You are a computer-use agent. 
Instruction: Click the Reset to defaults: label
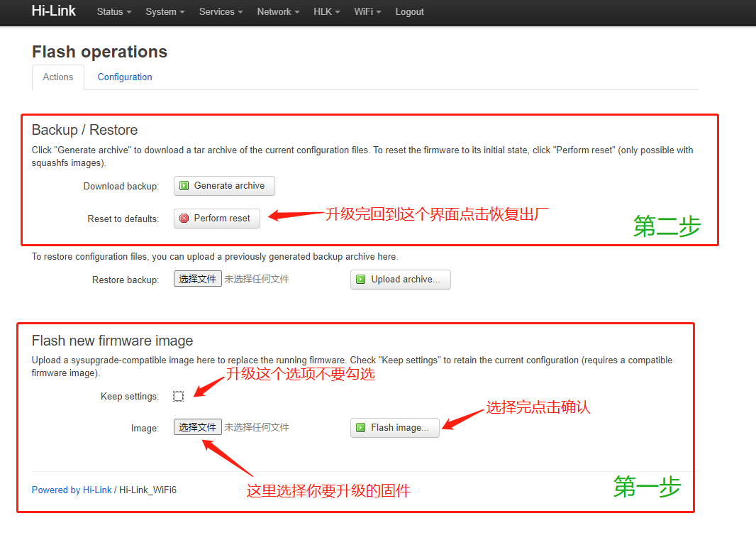coord(123,219)
